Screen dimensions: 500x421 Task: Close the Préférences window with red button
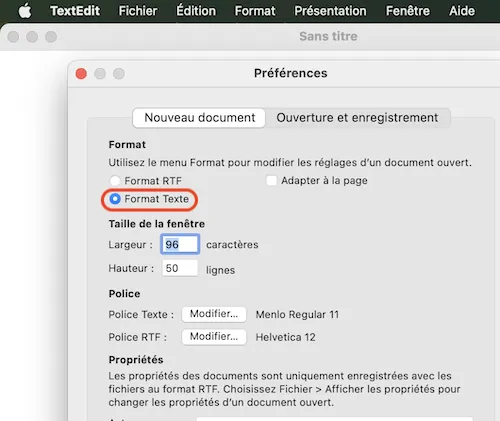point(81,73)
